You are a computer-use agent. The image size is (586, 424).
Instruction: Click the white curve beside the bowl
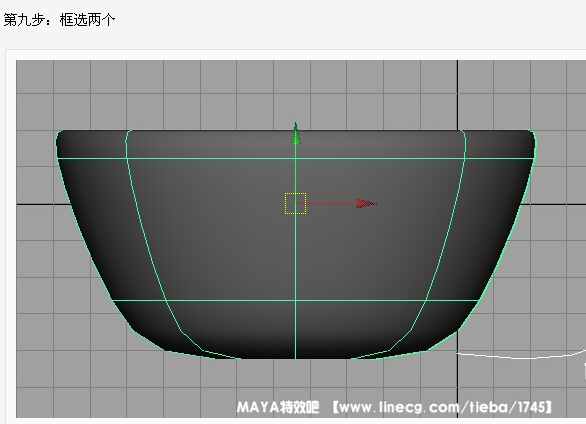click(x=521, y=357)
